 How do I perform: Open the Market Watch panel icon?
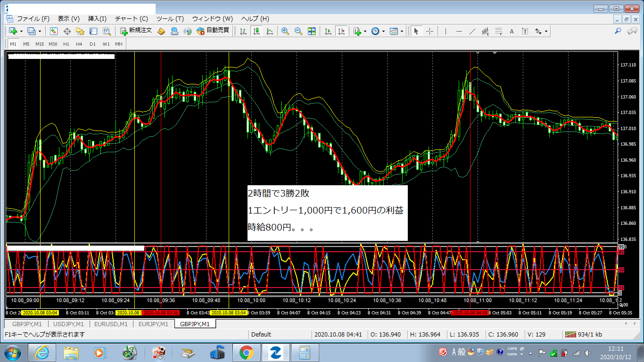pos(54,31)
